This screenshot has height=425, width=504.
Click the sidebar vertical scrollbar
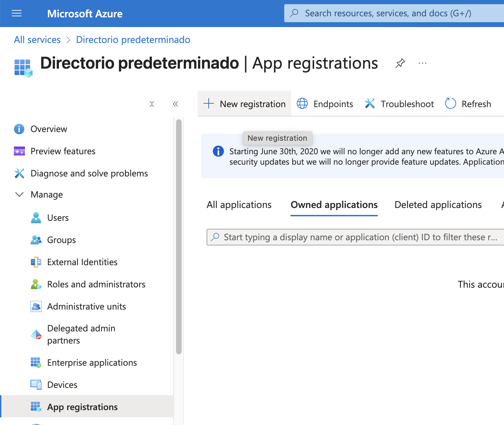179,237
